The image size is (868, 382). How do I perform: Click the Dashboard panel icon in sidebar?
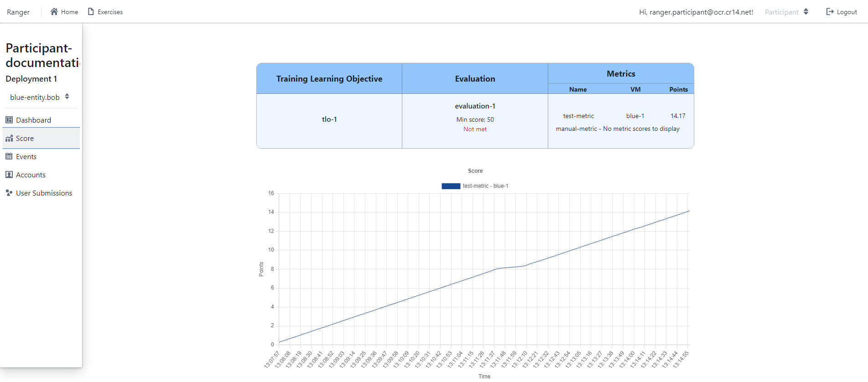pyautogui.click(x=9, y=120)
